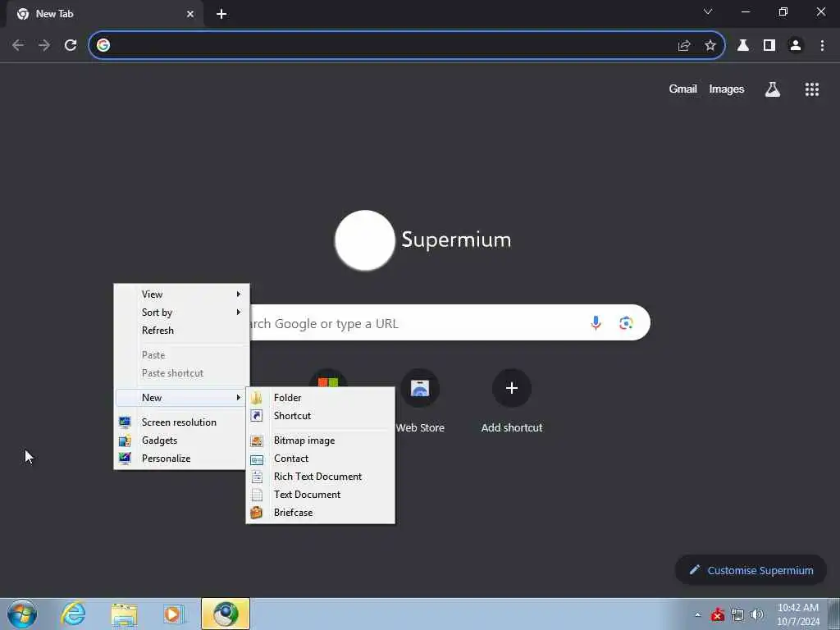
Task: Click the browser forward arrow
Action: [x=44, y=46]
